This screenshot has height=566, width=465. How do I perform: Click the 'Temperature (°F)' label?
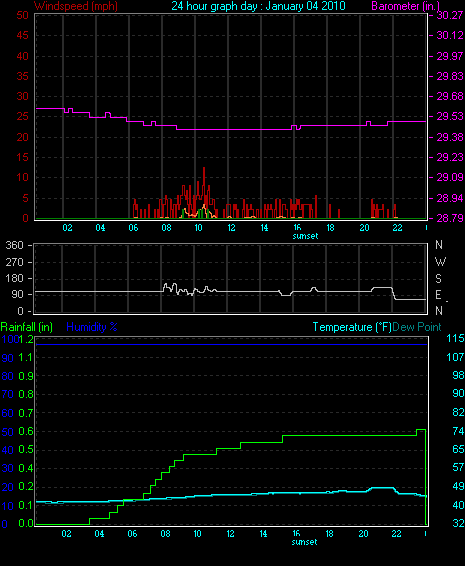(x=352, y=327)
